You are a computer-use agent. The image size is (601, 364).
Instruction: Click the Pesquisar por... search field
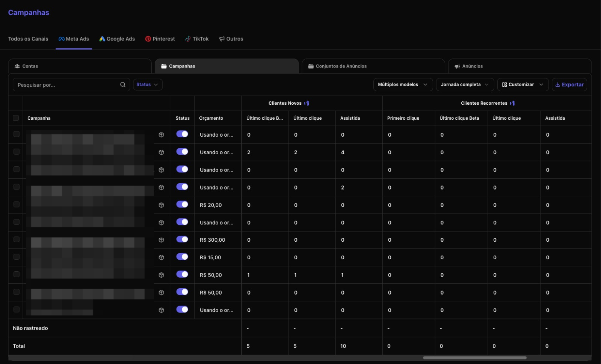[x=71, y=85]
